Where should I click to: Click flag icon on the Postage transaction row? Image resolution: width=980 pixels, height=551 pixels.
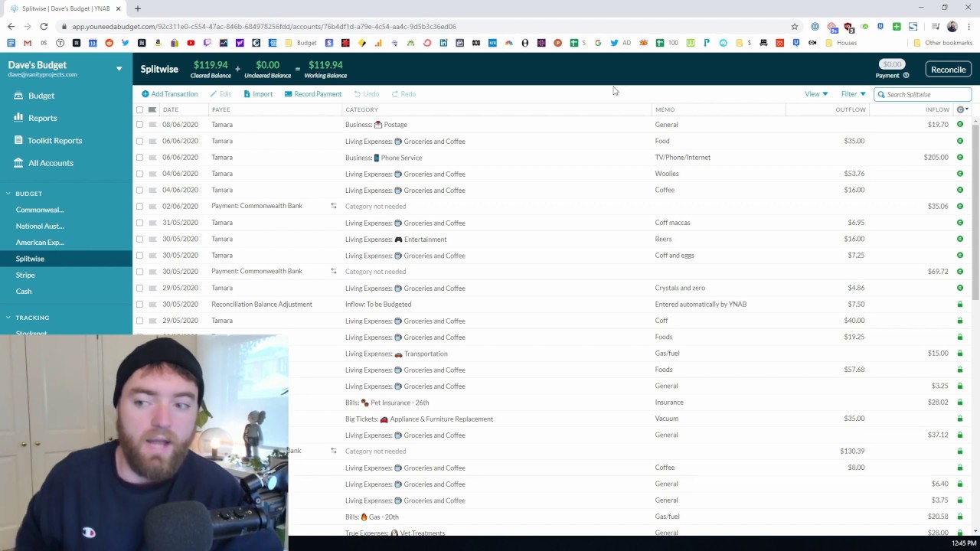pyautogui.click(x=152, y=125)
